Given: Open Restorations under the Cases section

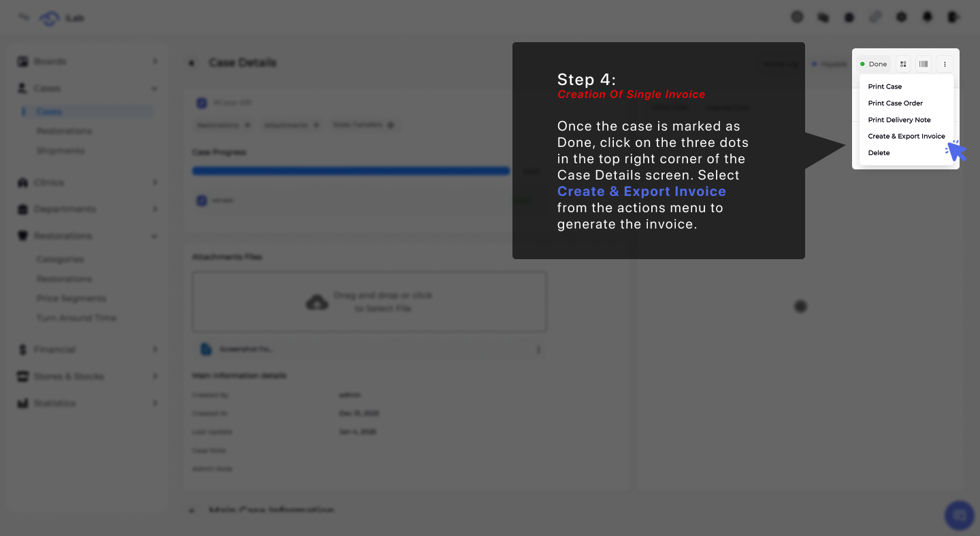Looking at the screenshot, I should 65,131.
